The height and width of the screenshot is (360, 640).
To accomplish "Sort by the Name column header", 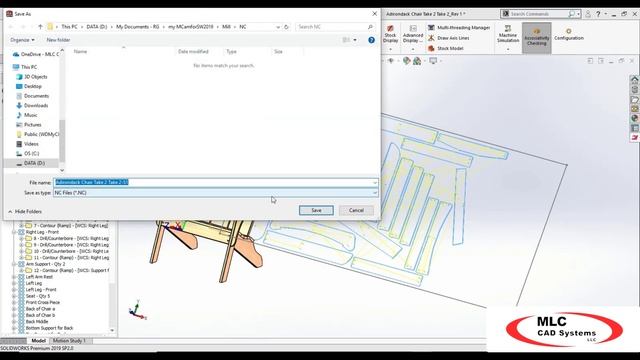I will [80, 51].
